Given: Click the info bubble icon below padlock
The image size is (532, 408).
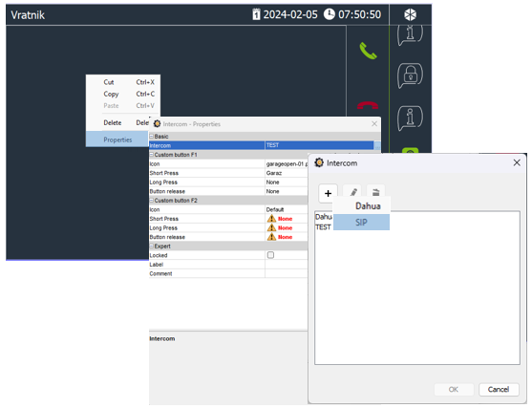Looking at the screenshot, I should [410, 118].
